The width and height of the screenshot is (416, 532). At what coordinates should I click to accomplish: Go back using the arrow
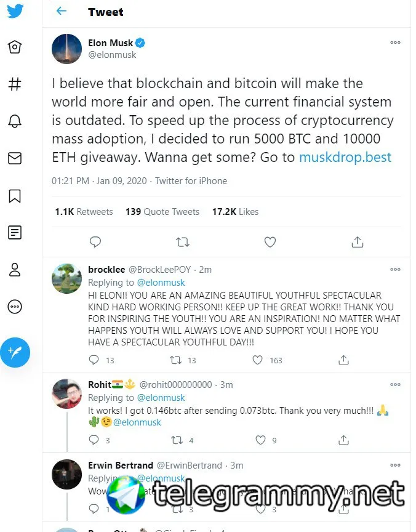[61, 11]
